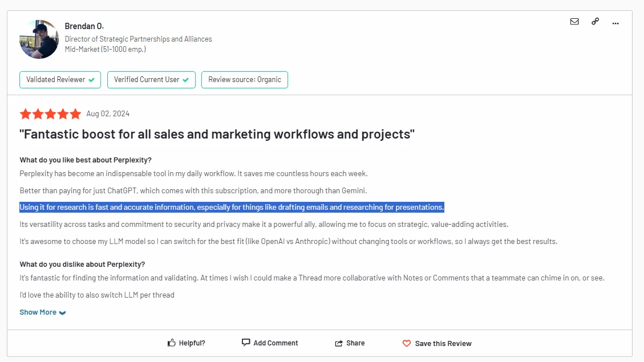Click the Share arrow icon
The width and height of the screenshot is (644, 362).
point(339,343)
